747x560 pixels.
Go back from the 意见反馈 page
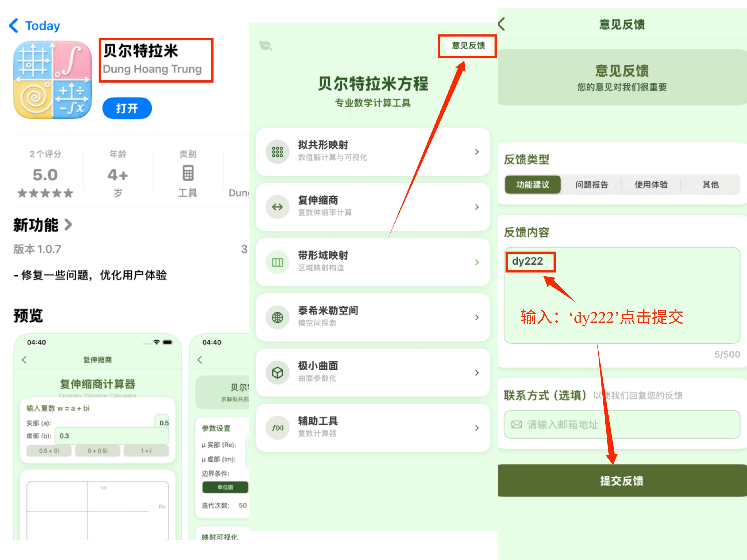point(502,24)
